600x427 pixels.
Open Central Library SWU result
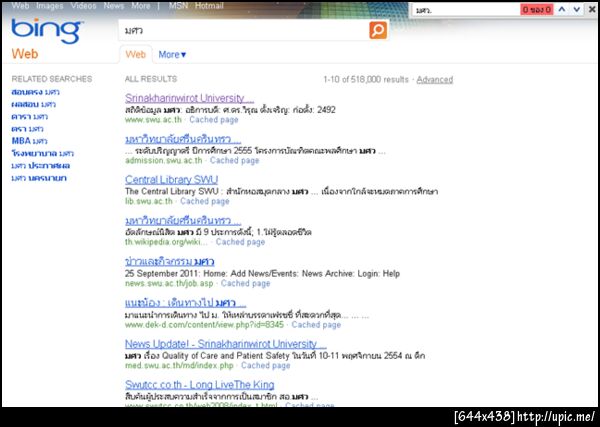pyautogui.click(x=171, y=180)
